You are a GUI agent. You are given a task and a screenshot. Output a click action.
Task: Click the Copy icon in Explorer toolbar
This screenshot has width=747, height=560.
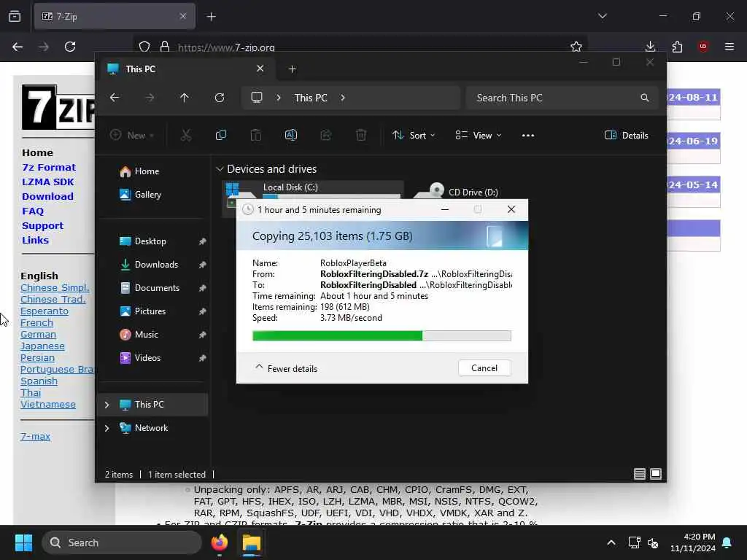(220, 135)
